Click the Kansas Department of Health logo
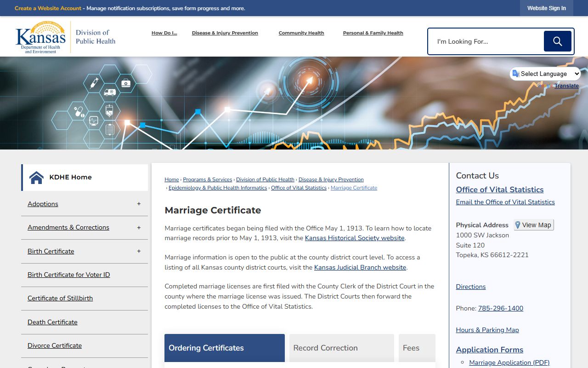This screenshot has height=368, width=588. 65,37
